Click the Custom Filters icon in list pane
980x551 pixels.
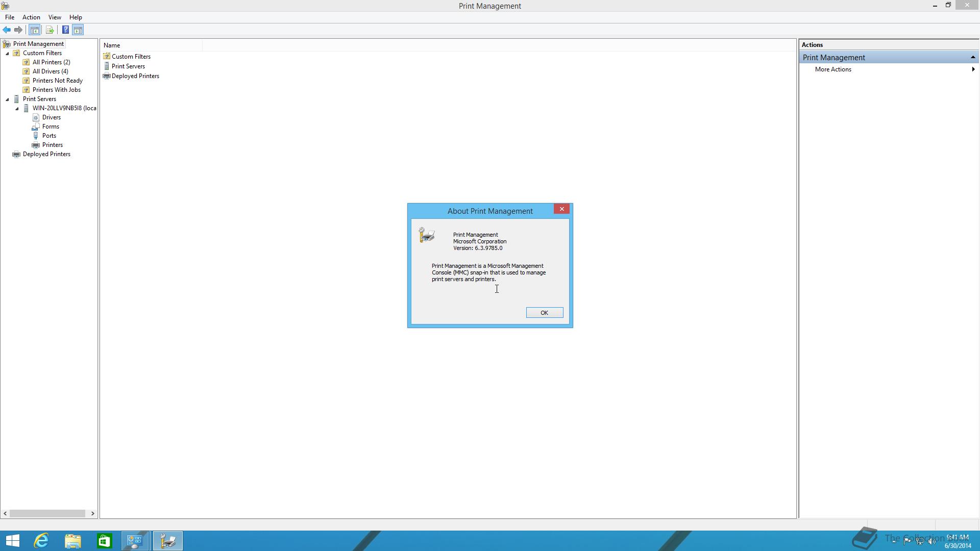point(107,56)
